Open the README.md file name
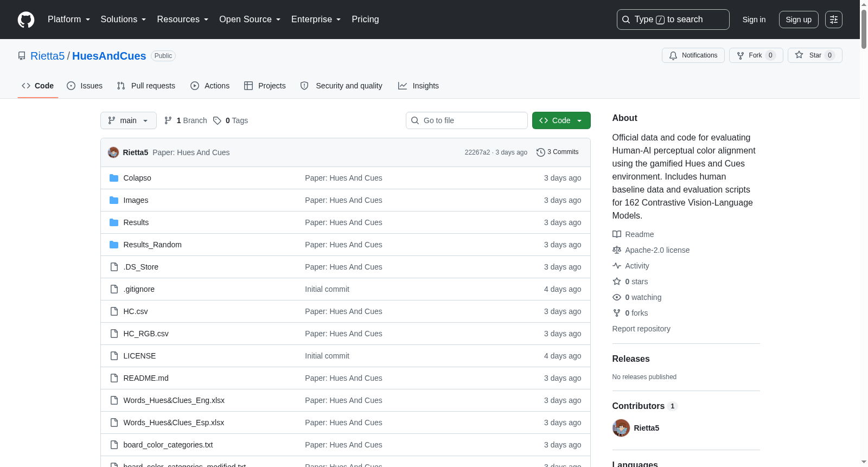Screen dimensions: 868x467 (146, 378)
